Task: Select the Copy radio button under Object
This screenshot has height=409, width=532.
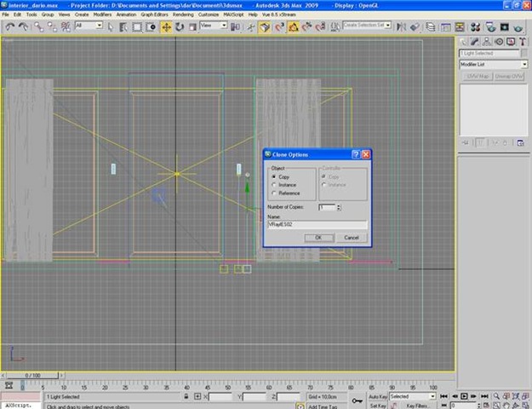Action: click(x=274, y=176)
